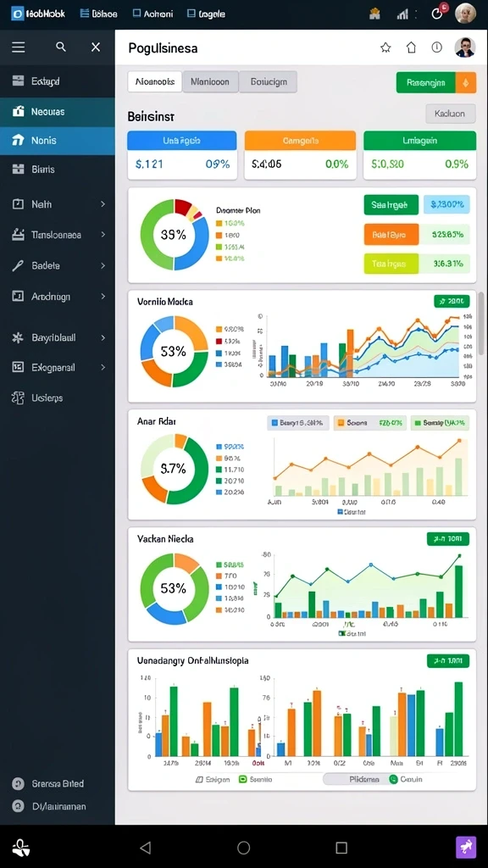Select Nonis in the sidebar
Viewport: 488px width, 868px height.
coord(58,141)
